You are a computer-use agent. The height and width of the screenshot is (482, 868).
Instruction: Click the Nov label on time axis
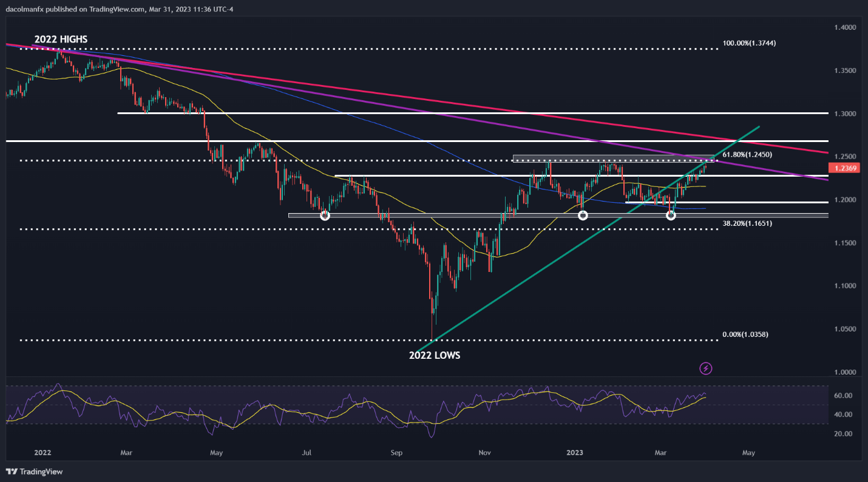click(x=484, y=452)
